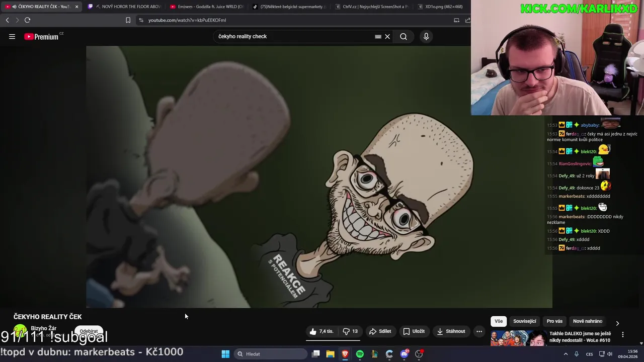Run search with the magnifier button
The image size is (644, 362).
coord(404,36)
